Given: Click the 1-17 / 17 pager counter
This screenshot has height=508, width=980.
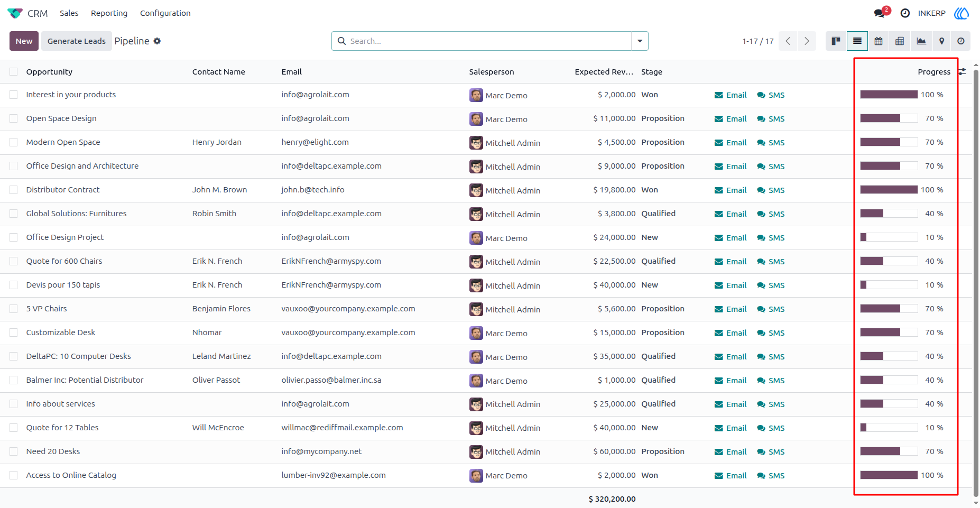Looking at the screenshot, I should click(x=757, y=41).
